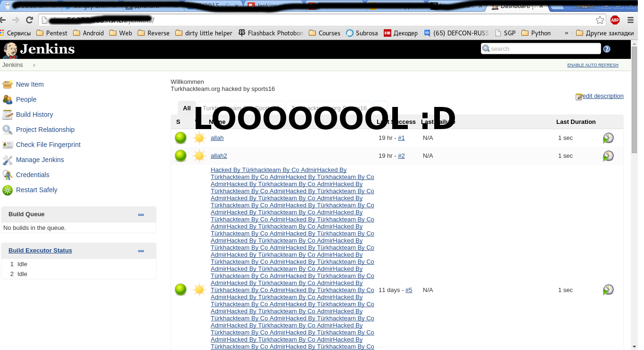Select the All view tab

[187, 108]
